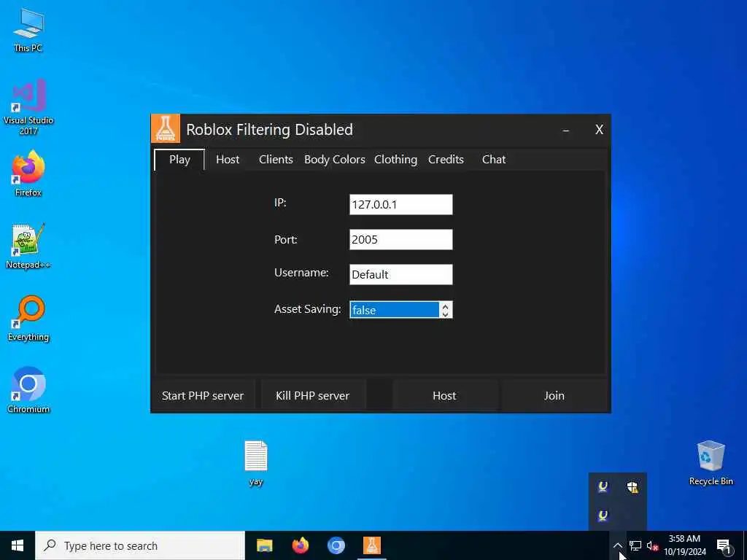The image size is (747, 560).
Task: Click the Username field containing Default
Action: point(400,274)
